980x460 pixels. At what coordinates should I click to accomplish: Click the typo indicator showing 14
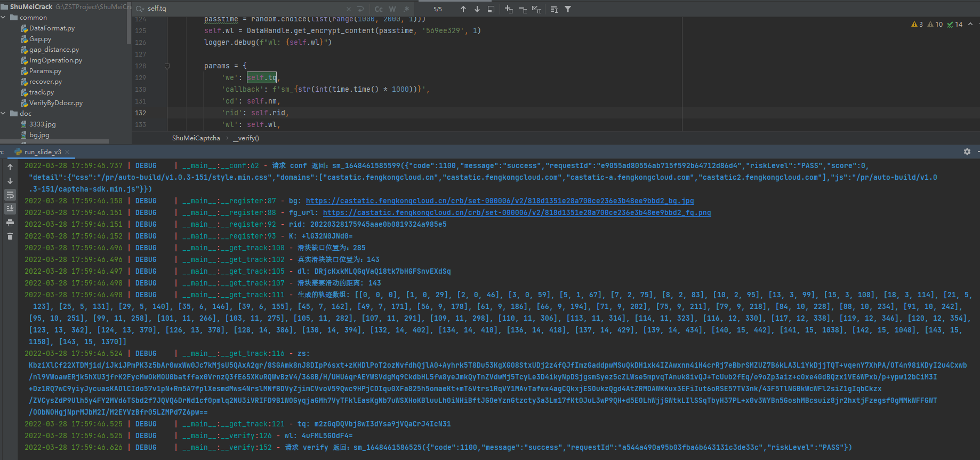click(x=954, y=24)
